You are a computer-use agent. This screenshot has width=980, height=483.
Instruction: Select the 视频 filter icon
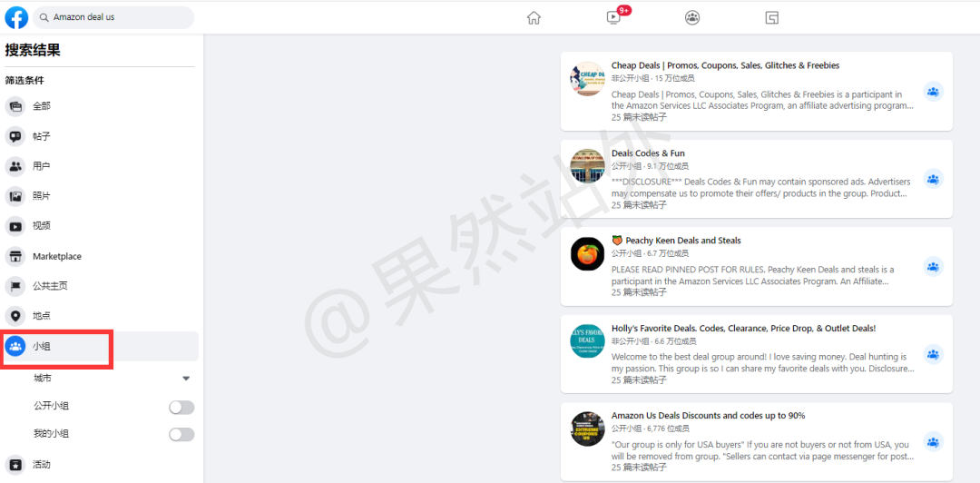click(15, 226)
